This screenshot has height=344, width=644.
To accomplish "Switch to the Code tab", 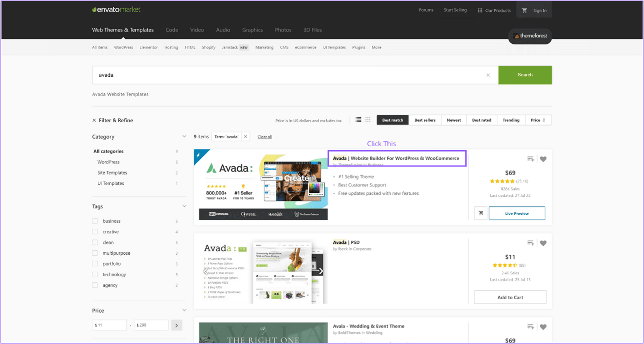I will 172,30.
